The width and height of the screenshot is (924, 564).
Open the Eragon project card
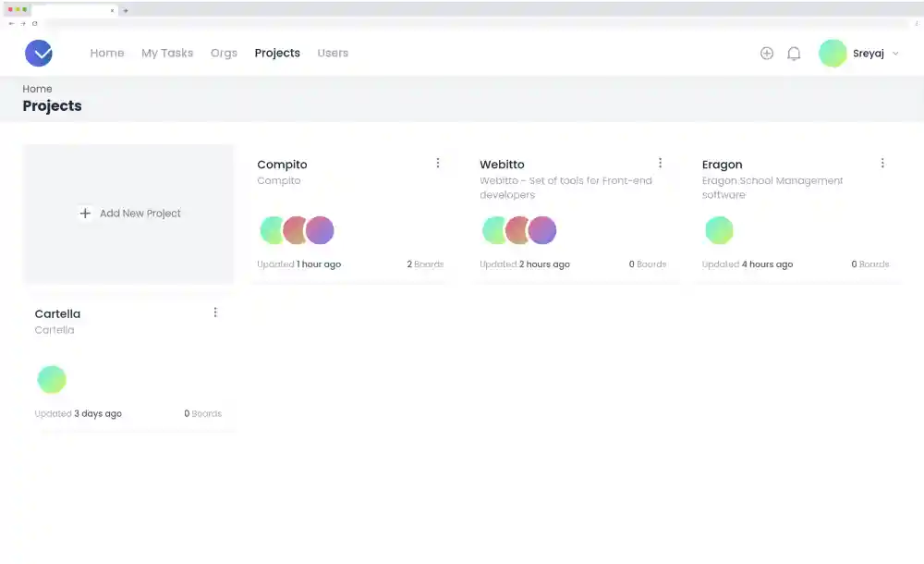(796, 214)
